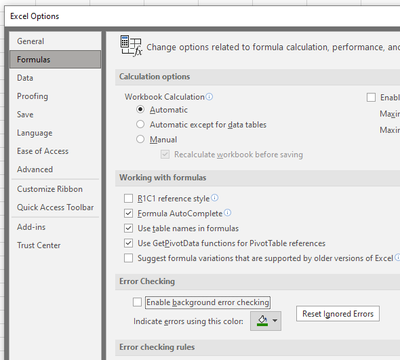The width and height of the screenshot is (400, 360).
Task: Click the Error checking rules heading
Action: [157, 347]
